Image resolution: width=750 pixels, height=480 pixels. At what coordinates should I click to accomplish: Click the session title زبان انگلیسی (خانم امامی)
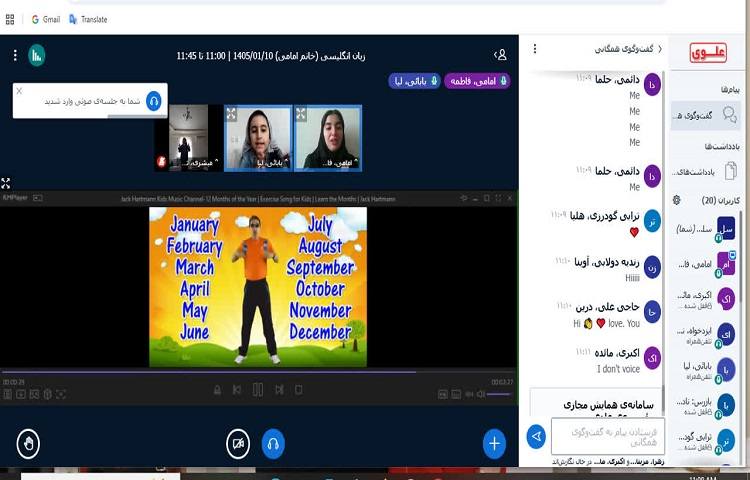click(271, 56)
